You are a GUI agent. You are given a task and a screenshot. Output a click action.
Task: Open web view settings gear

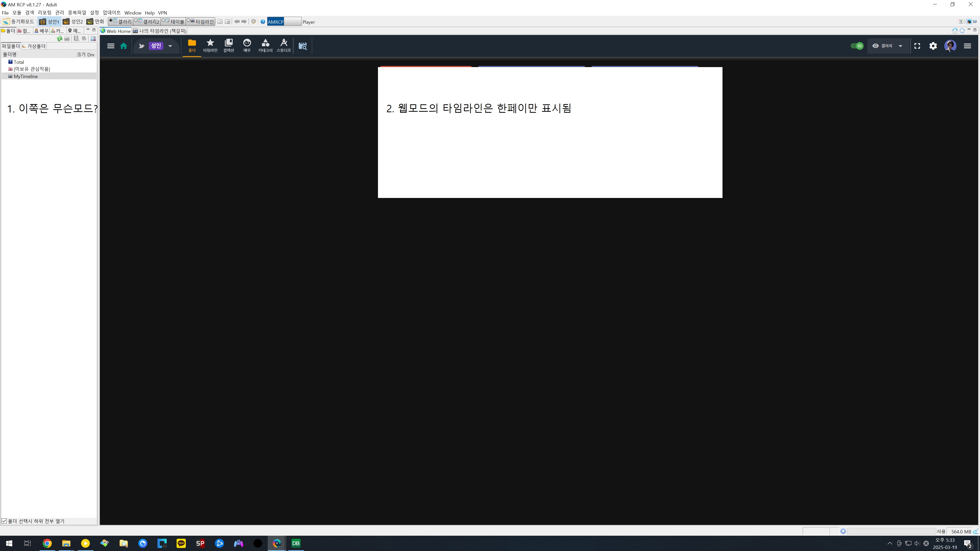coord(933,46)
